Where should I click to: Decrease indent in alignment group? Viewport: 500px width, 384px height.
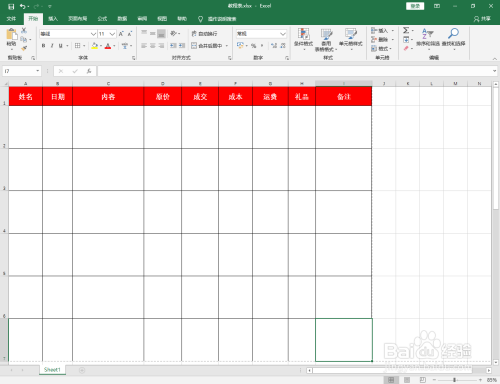(x=173, y=45)
